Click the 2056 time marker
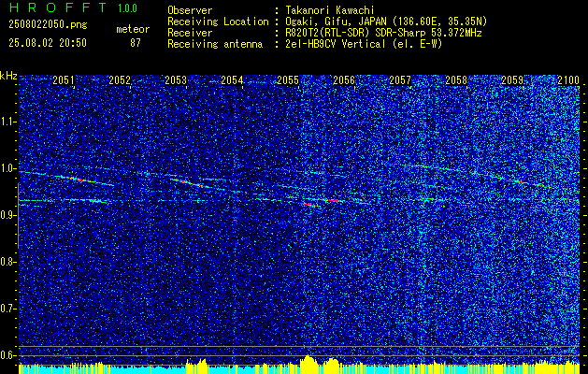The height and width of the screenshot is (374, 588). coord(344,79)
